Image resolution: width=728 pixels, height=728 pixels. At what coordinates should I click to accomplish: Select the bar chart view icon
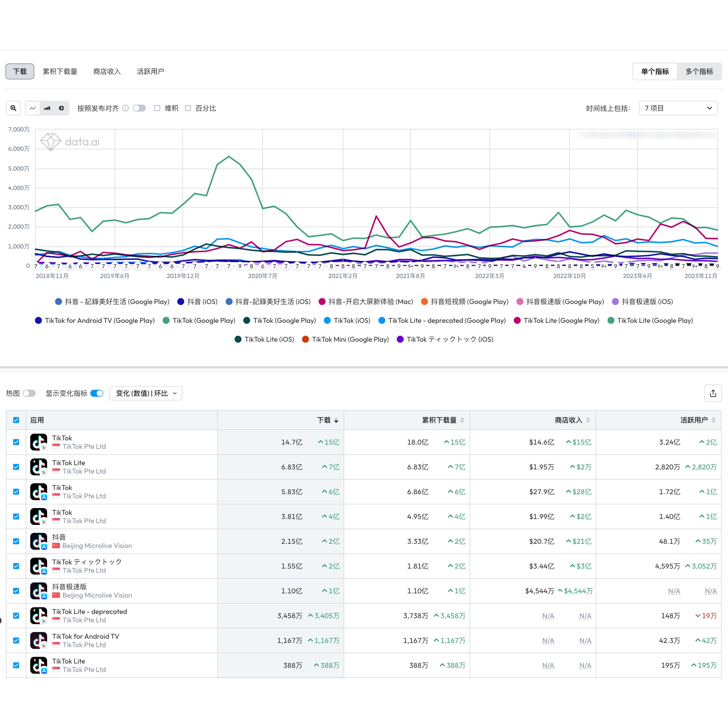pos(47,108)
